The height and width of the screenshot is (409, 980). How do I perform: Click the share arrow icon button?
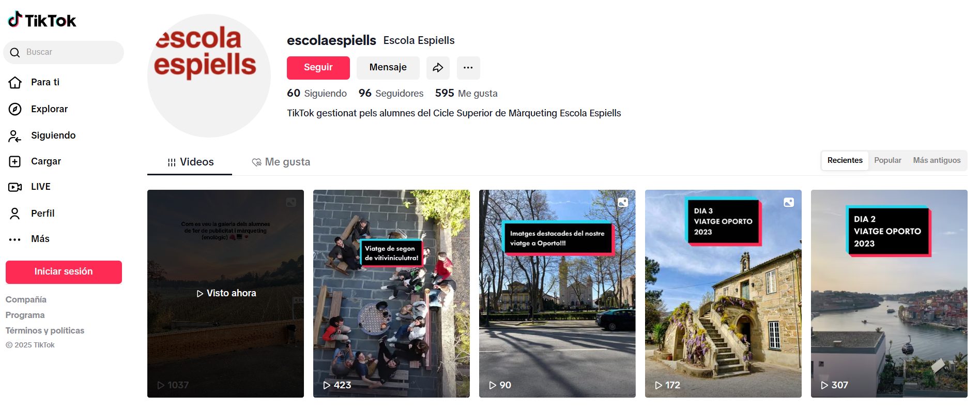coord(438,68)
